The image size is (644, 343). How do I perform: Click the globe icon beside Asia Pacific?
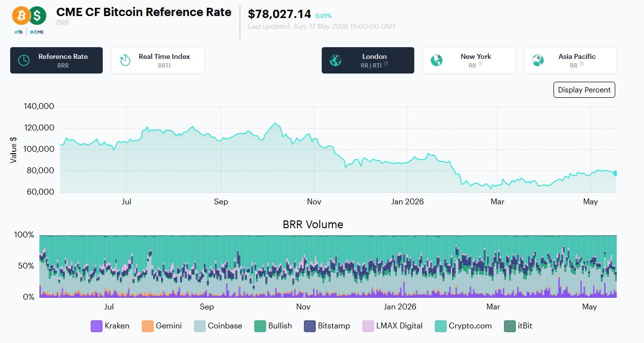[538, 60]
